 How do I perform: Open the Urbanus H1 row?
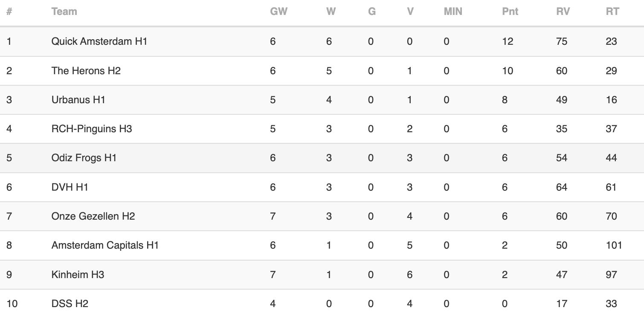[322, 100]
